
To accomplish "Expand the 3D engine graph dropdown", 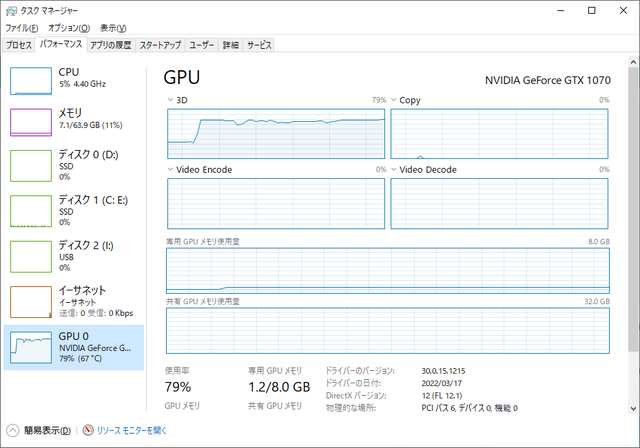I will tap(170, 101).
